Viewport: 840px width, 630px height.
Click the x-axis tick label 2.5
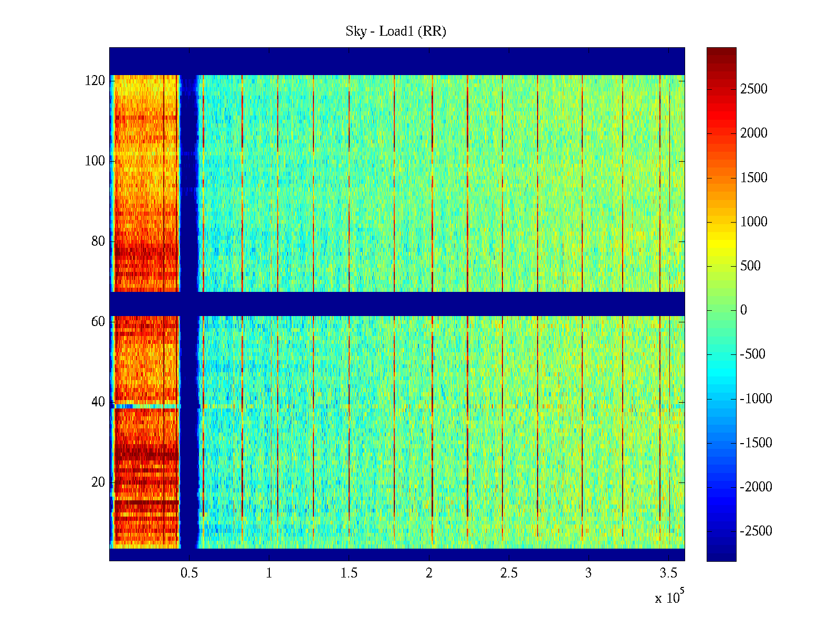click(508, 573)
